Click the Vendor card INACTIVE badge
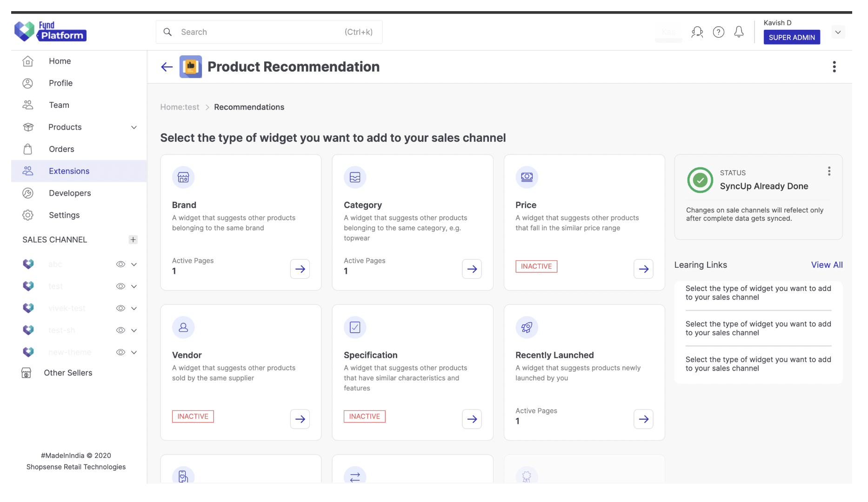This screenshot has width=868, height=502. coord(193,416)
